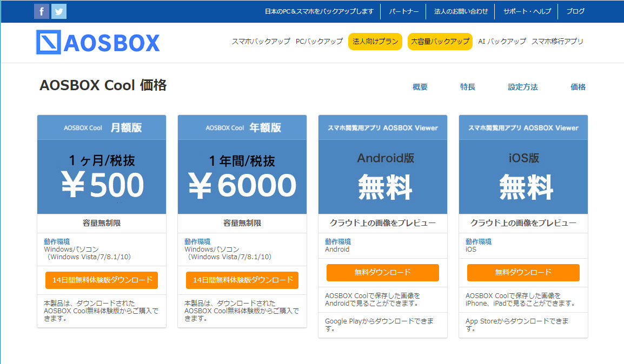The height and width of the screenshot is (364, 624).
Task: Click the AOSBOX Cool 月額版 card header
Action: coord(102,127)
